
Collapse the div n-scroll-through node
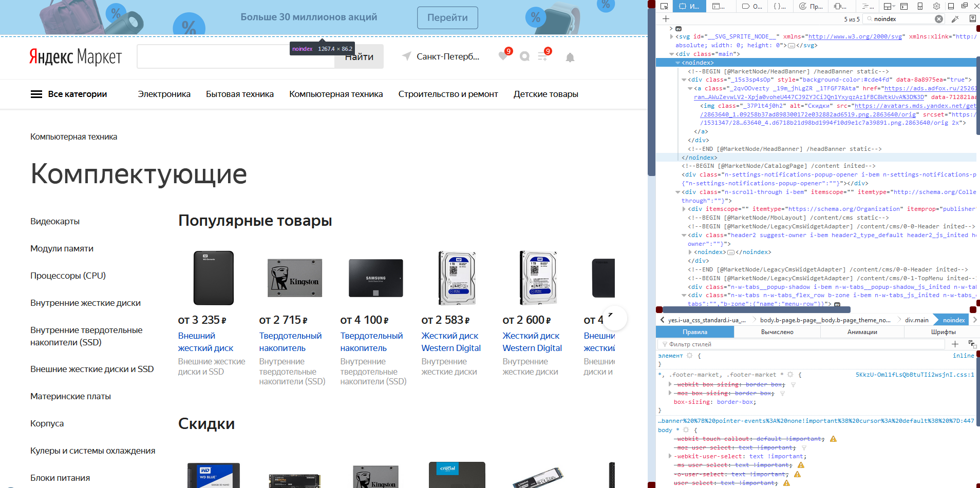(678, 192)
